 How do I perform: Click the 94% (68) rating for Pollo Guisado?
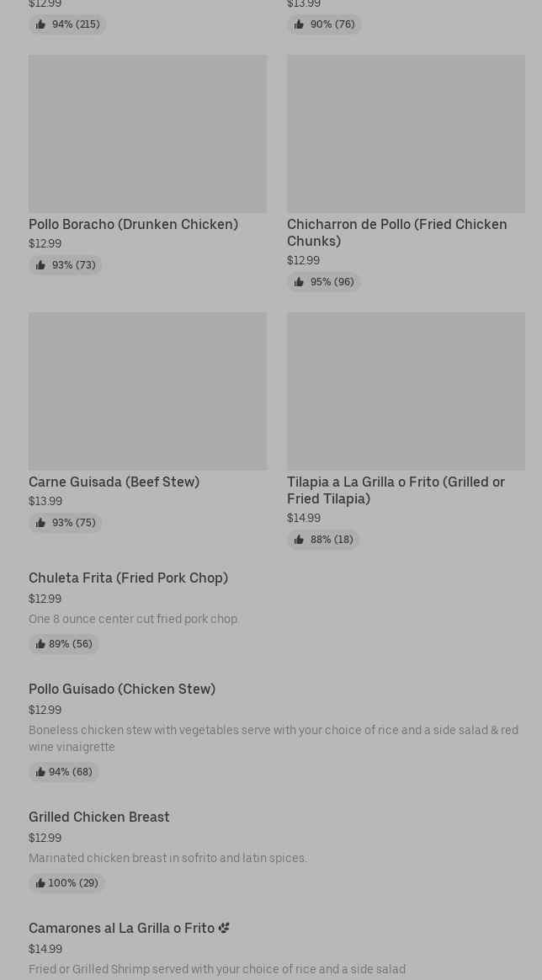click(64, 772)
